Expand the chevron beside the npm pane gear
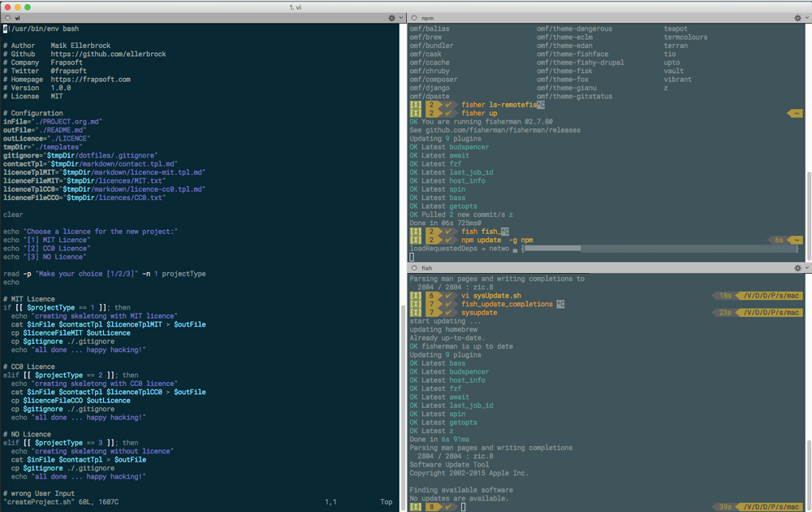Viewport: 812px width, 512px height. [807, 18]
